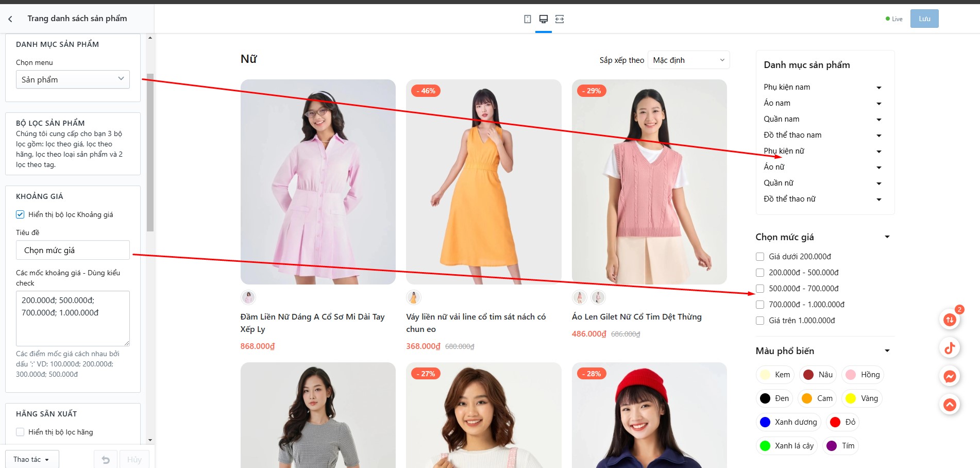Screen dimensions: 980x468
Task: Expand 'Áo nữ' category arrow
Action: tap(879, 168)
